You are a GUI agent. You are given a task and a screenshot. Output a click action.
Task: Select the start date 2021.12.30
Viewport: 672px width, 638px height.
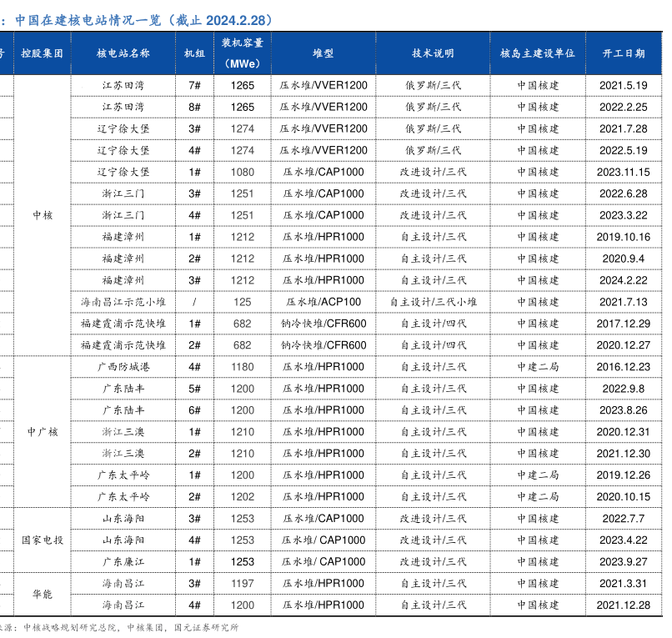click(624, 454)
